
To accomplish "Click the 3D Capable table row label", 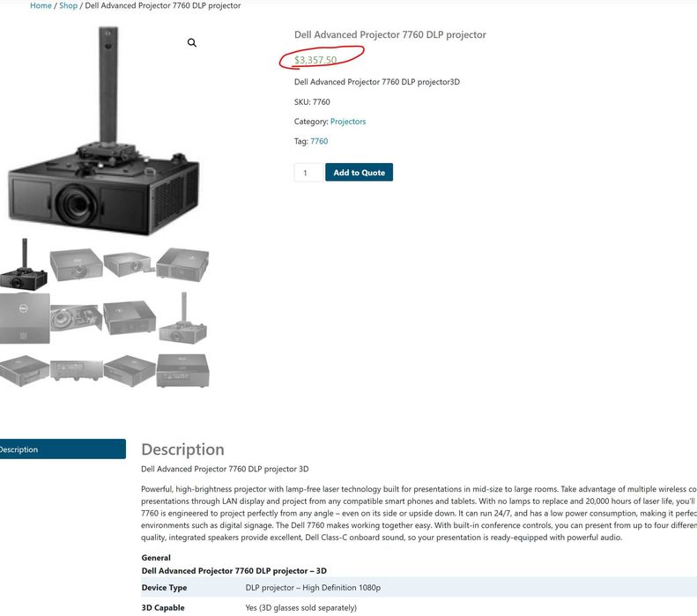I will point(163,607).
